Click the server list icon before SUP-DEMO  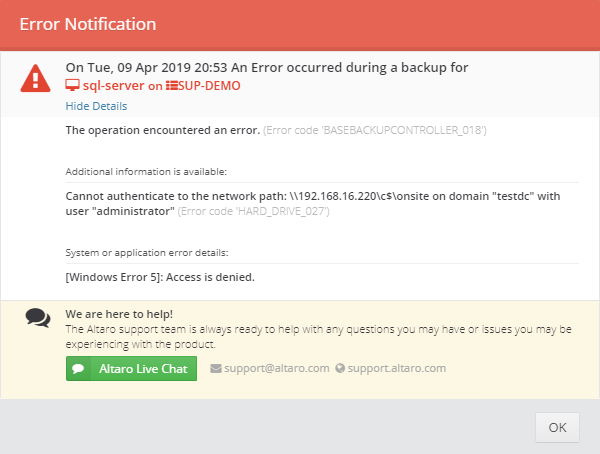click(171, 85)
